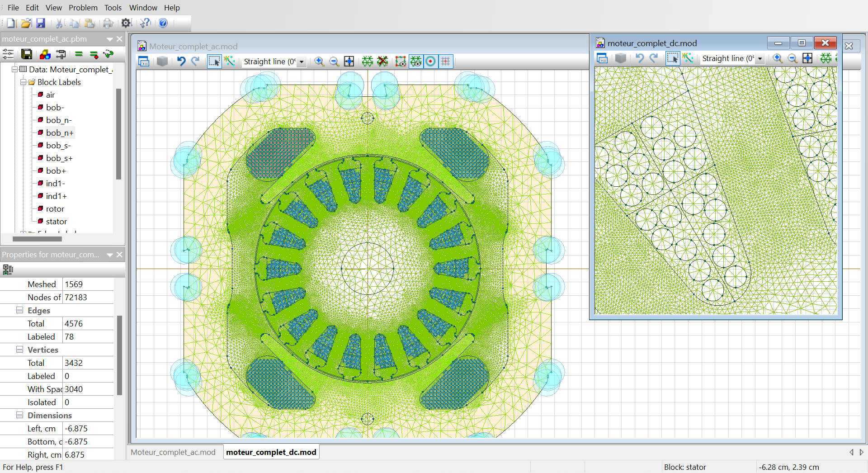Open the Problem menu

(x=83, y=8)
